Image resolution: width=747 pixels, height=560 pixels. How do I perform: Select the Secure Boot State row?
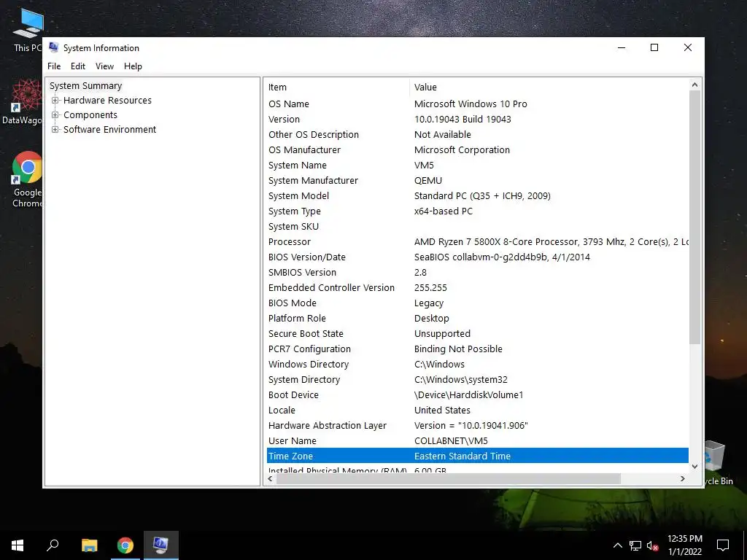(477, 333)
